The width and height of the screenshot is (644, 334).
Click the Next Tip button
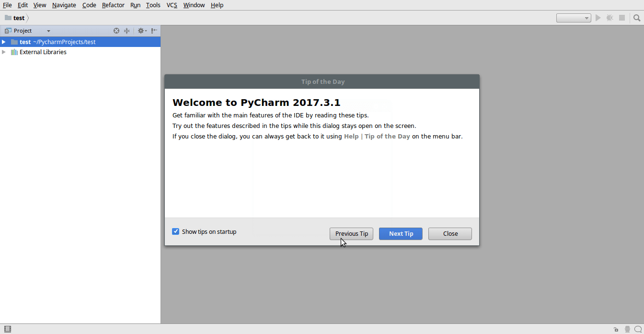[x=401, y=234]
